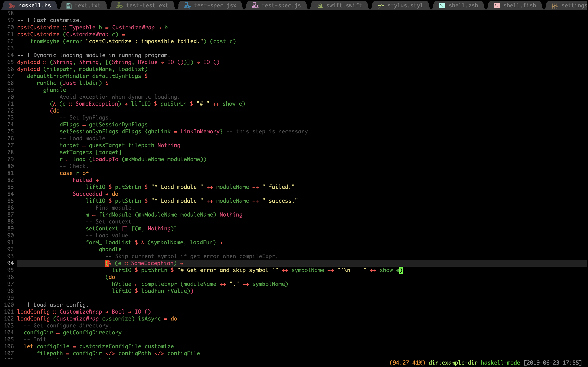Click the terminal icon on shell.zsh tab
588x367 pixels.
click(x=442, y=6)
